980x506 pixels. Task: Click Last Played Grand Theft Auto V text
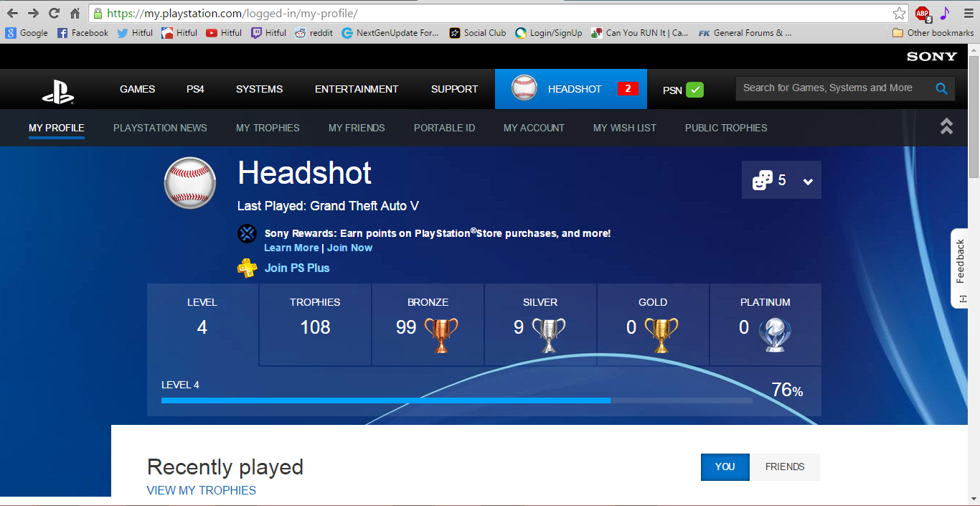328,206
